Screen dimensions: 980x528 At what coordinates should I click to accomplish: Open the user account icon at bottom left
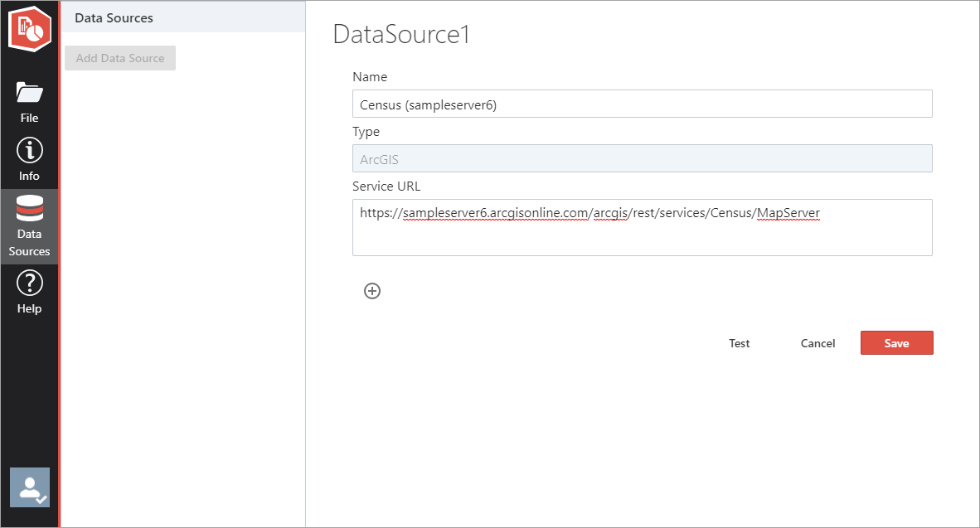(x=29, y=487)
